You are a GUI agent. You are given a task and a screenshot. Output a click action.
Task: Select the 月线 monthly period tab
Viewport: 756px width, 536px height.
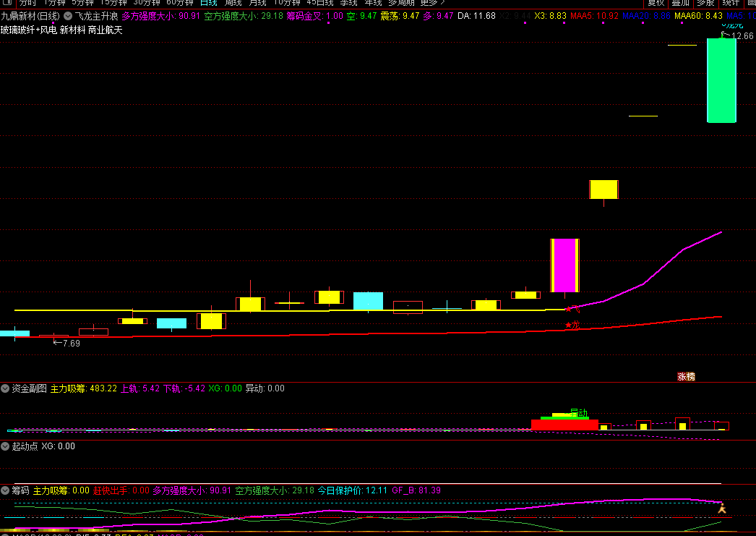click(257, 3)
